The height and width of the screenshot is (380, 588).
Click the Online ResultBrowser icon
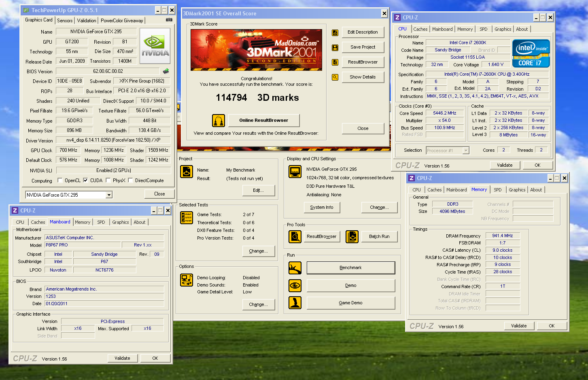click(x=219, y=120)
